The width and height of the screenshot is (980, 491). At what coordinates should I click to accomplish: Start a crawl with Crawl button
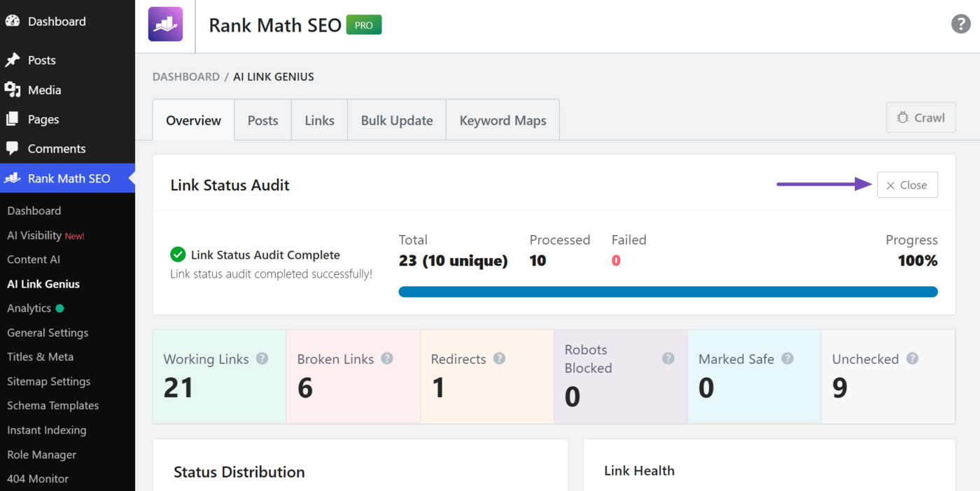pyautogui.click(x=920, y=118)
